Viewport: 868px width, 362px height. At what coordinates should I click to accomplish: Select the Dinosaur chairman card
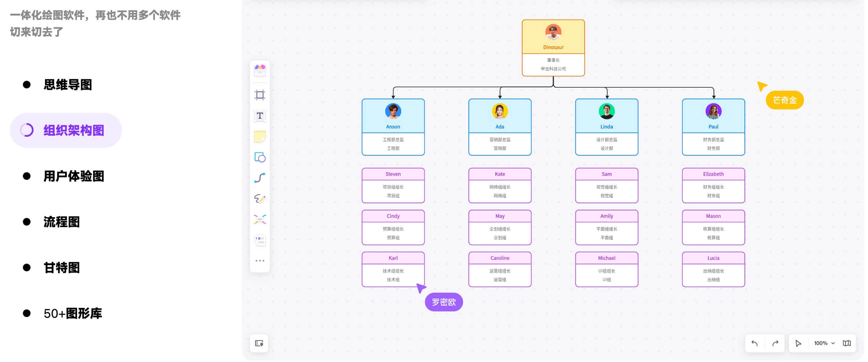tap(553, 48)
